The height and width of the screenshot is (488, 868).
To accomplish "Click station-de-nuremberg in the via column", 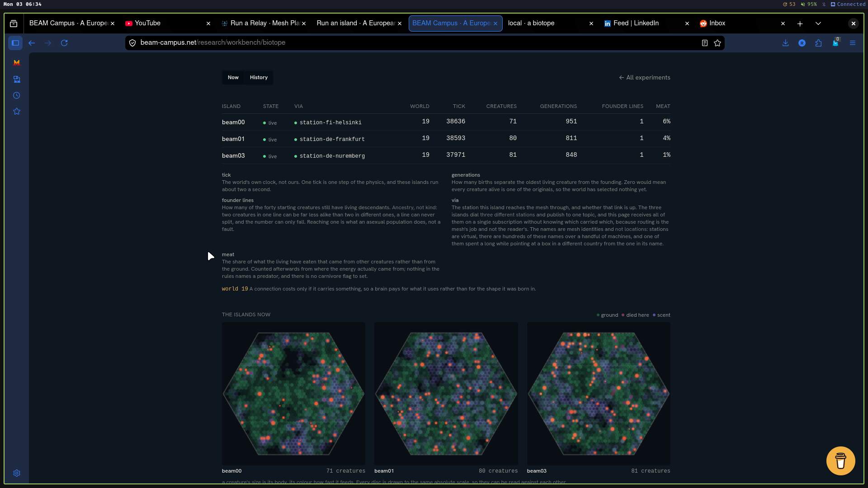I will [332, 156].
